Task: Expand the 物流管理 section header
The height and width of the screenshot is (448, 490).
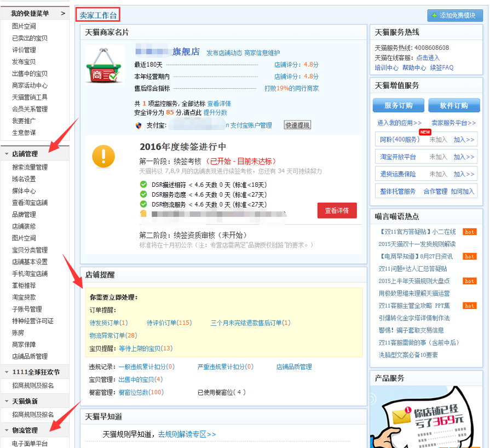Action: pyautogui.click(x=25, y=429)
